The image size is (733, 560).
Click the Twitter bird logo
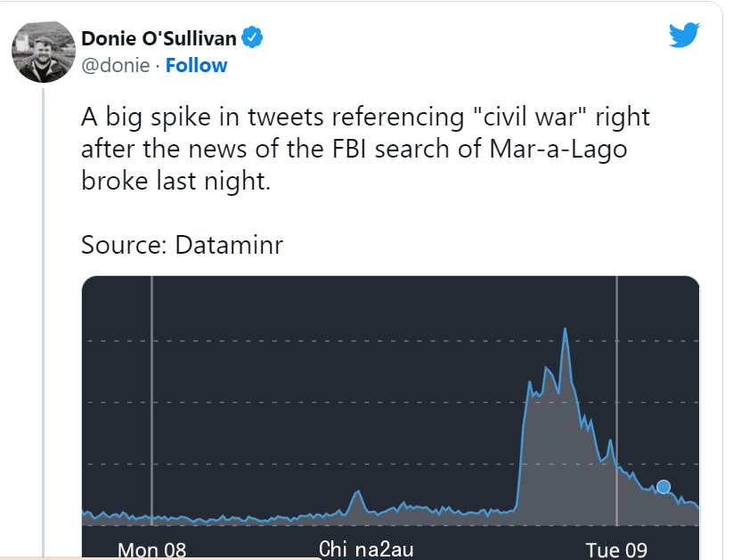[x=684, y=35]
